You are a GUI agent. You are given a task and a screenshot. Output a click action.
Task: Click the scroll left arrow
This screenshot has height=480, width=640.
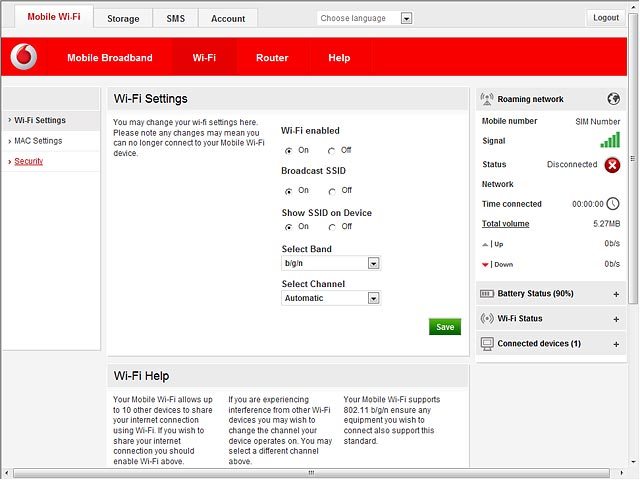(x=7, y=473)
